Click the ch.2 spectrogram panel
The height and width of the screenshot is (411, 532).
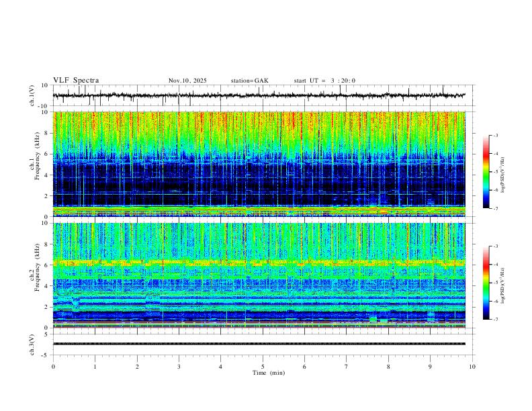pos(259,275)
